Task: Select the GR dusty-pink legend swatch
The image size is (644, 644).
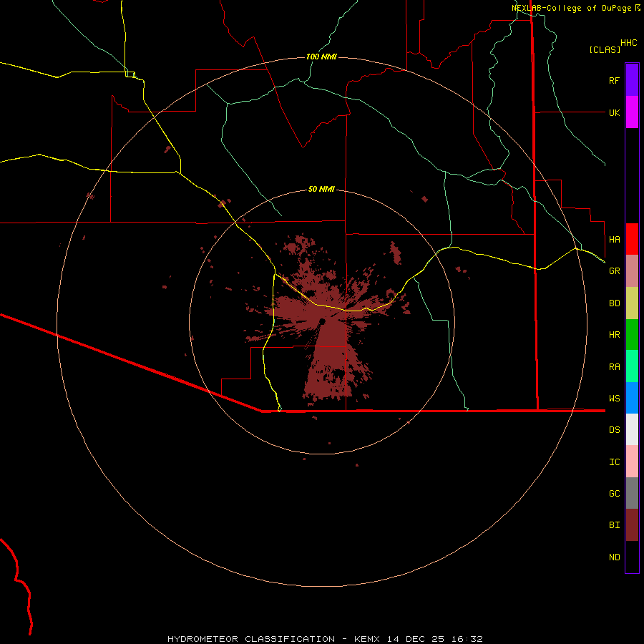Action: click(x=632, y=271)
